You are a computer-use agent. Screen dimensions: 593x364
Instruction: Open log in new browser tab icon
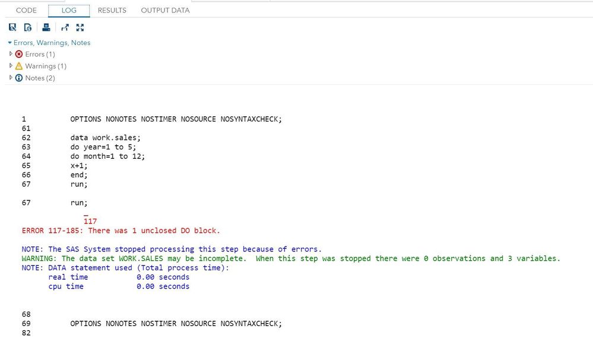click(x=65, y=27)
